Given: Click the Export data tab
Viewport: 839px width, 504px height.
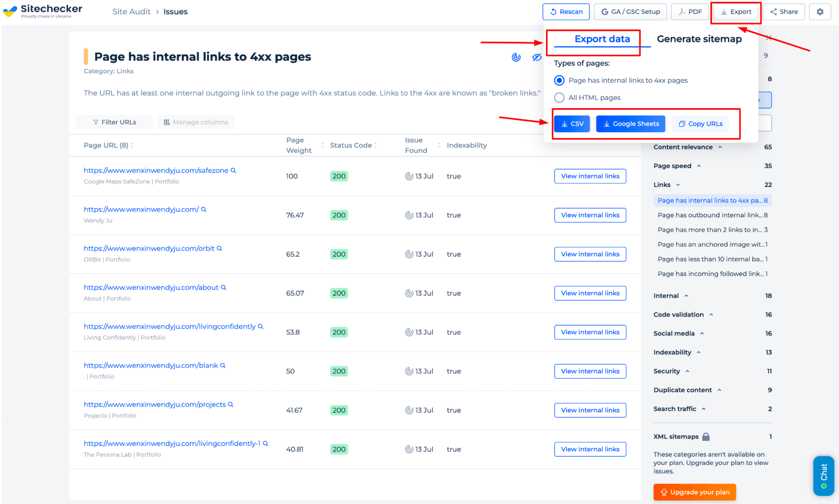Looking at the screenshot, I should [x=602, y=39].
